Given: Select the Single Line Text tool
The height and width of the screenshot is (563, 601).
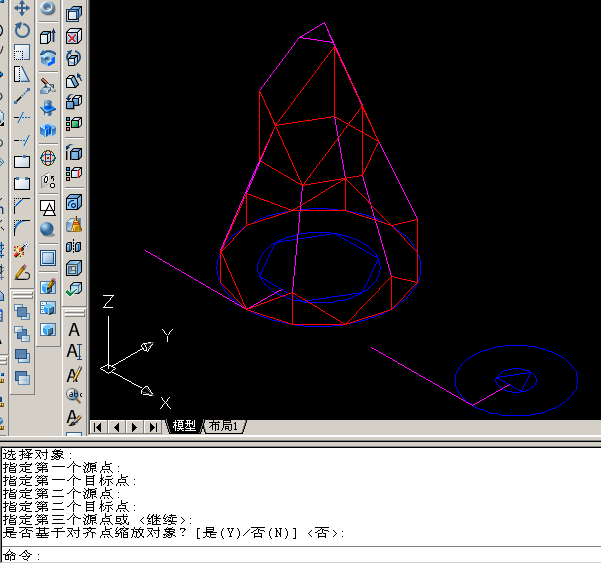Looking at the screenshot, I should pos(74,351).
